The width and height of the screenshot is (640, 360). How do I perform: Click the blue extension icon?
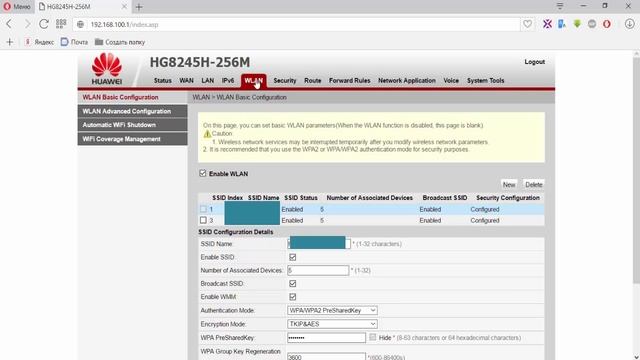[562, 24]
